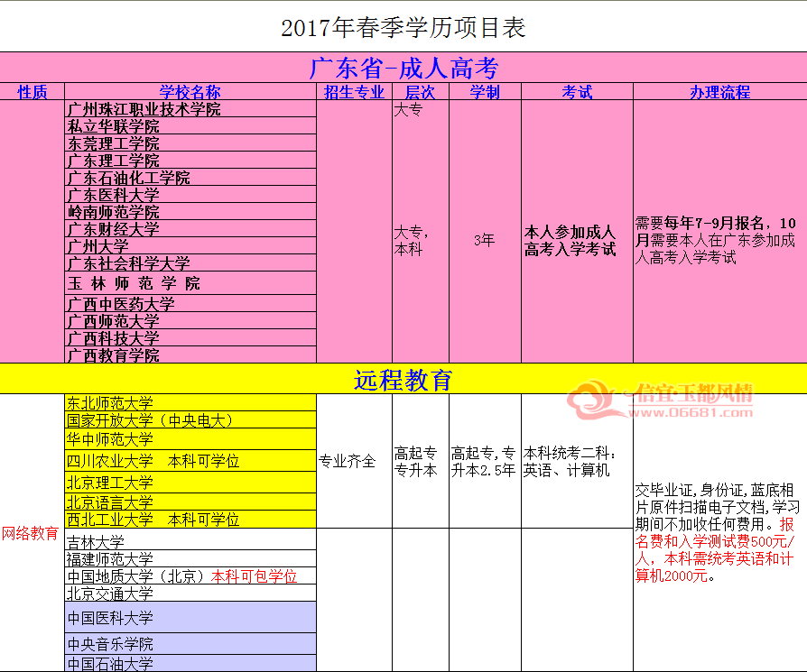Click the "中国医科大学" cell
This screenshot has height=672, width=807.
tap(190, 617)
